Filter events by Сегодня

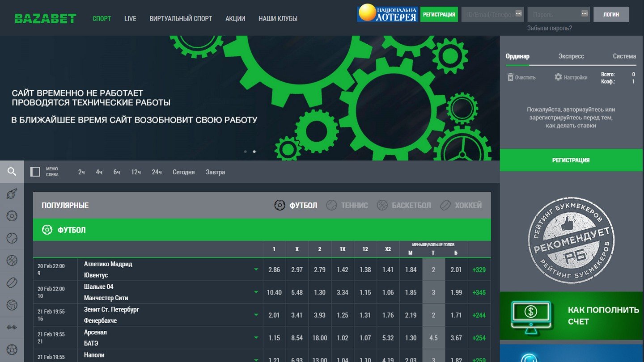[x=184, y=172]
